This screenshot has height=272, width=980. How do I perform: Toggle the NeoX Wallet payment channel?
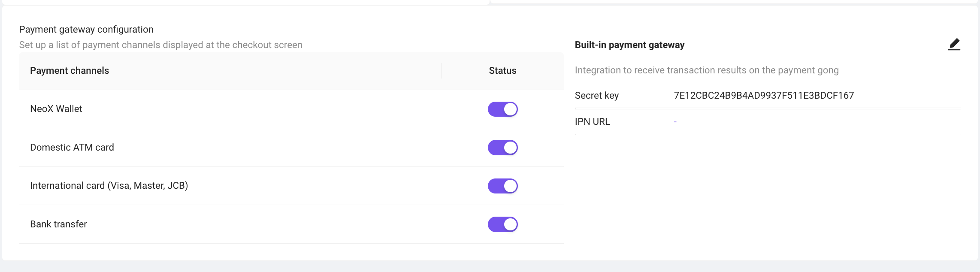pyautogui.click(x=502, y=109)
